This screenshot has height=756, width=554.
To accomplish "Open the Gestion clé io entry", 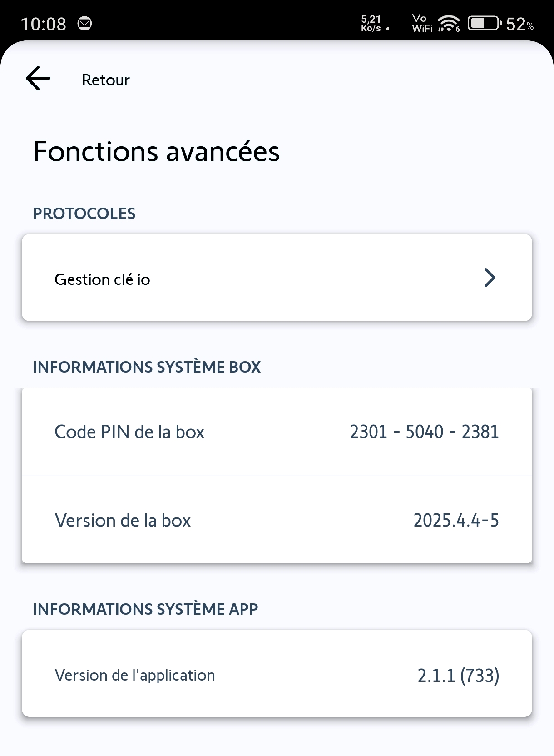I will (103, 279).
